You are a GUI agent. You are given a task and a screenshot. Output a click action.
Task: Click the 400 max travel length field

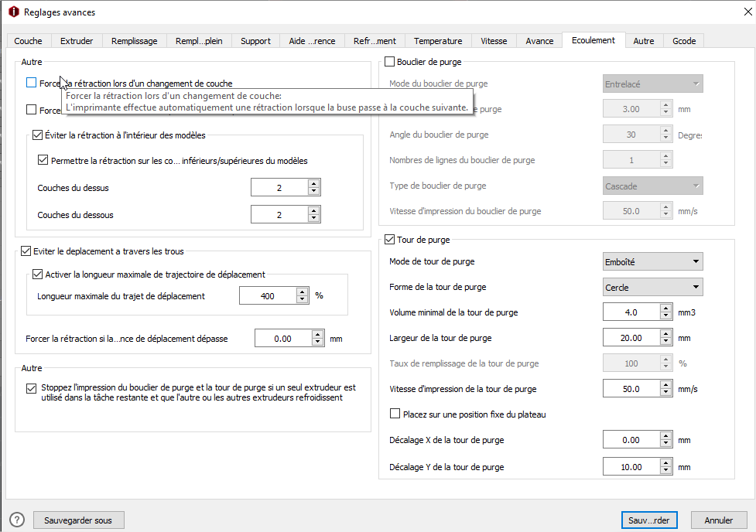268,296
